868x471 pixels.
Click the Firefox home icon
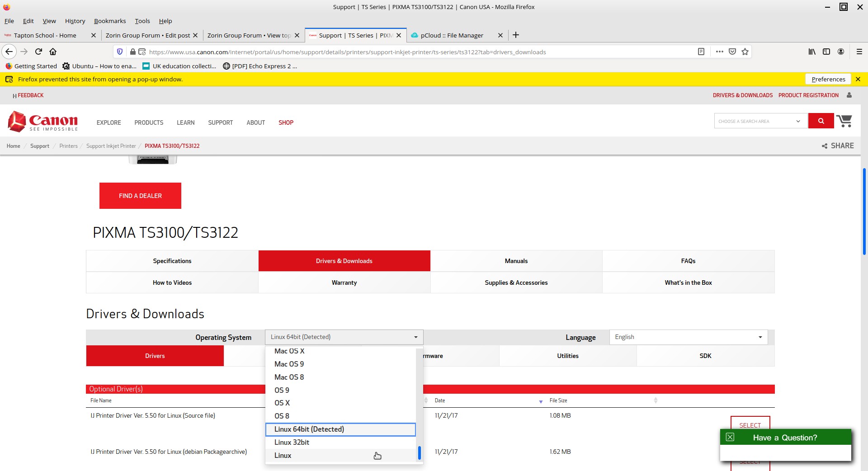53,52
